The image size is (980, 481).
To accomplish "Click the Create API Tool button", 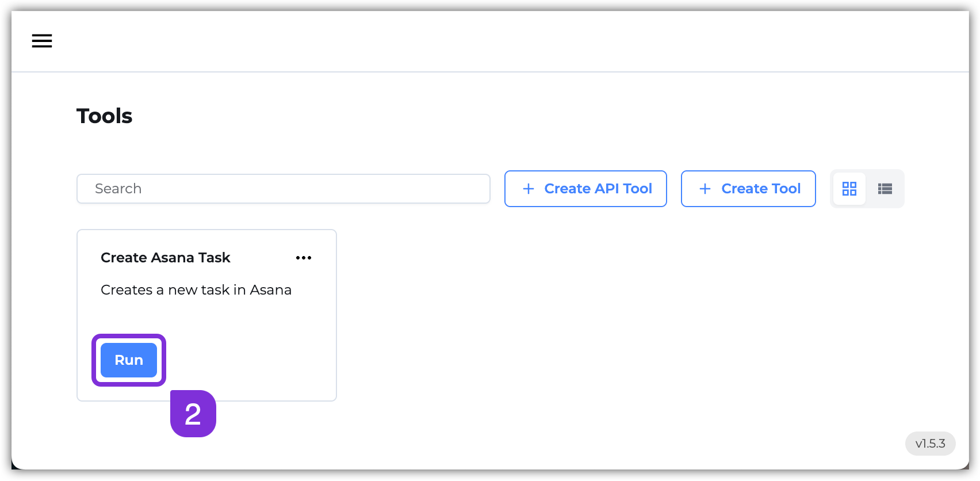I will [585, 189].
